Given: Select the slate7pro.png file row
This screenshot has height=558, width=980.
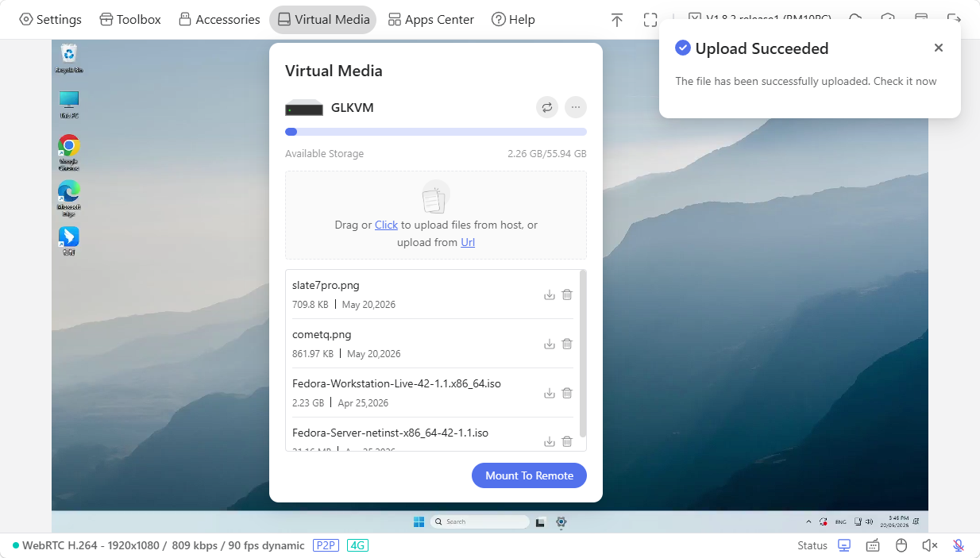Looking at the screenshot, I should 432,294.
